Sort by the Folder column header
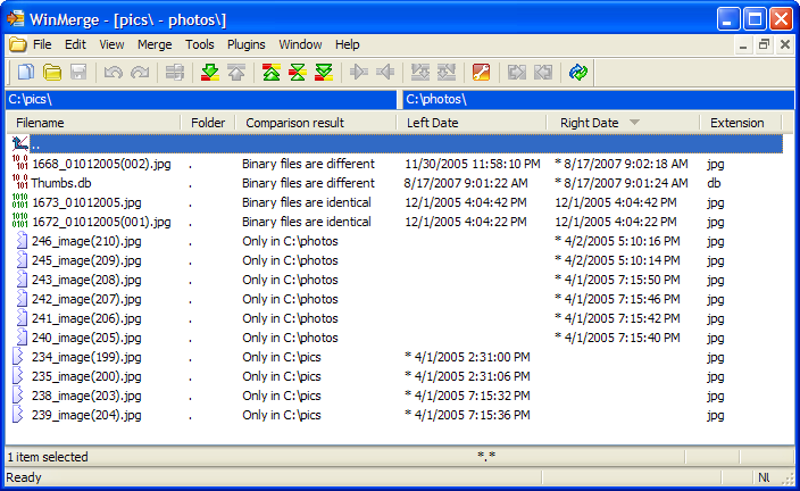 (208, 123)
